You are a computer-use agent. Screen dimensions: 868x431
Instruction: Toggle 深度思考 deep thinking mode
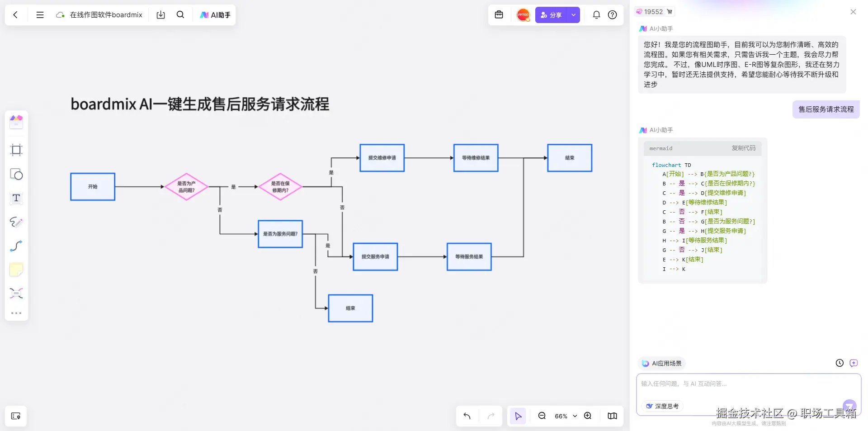pyautogui.click(x=662, y=406)
